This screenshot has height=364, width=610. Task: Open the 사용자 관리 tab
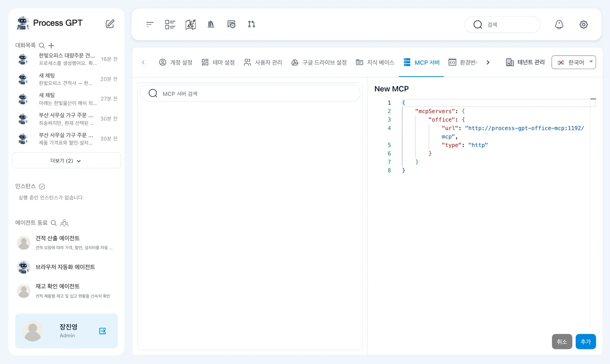coord(263,62)
